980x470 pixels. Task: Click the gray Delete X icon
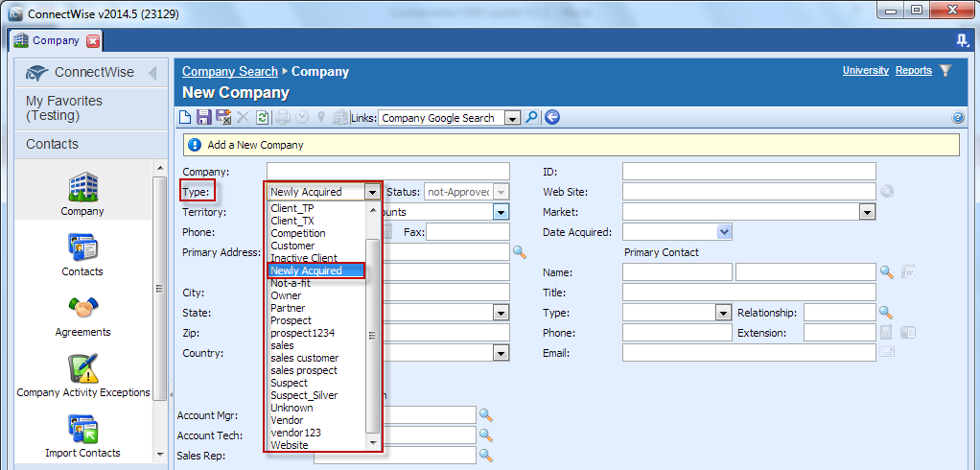[244, 117]
